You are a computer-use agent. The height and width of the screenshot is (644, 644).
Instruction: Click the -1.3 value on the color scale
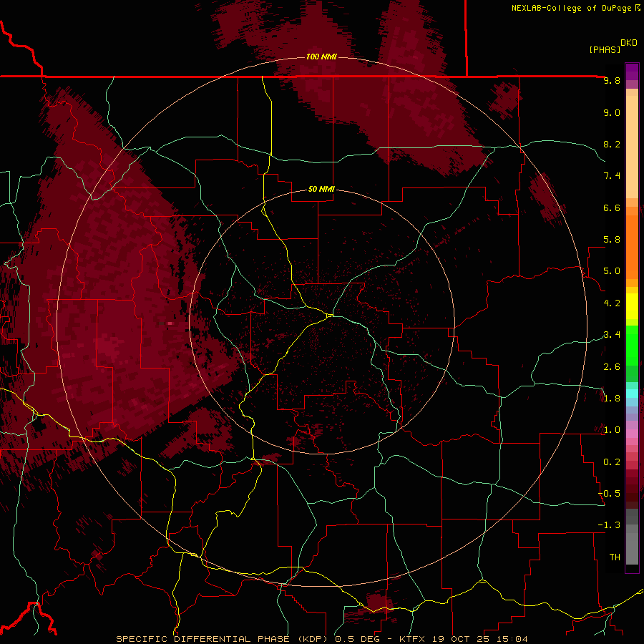[609, 525]
